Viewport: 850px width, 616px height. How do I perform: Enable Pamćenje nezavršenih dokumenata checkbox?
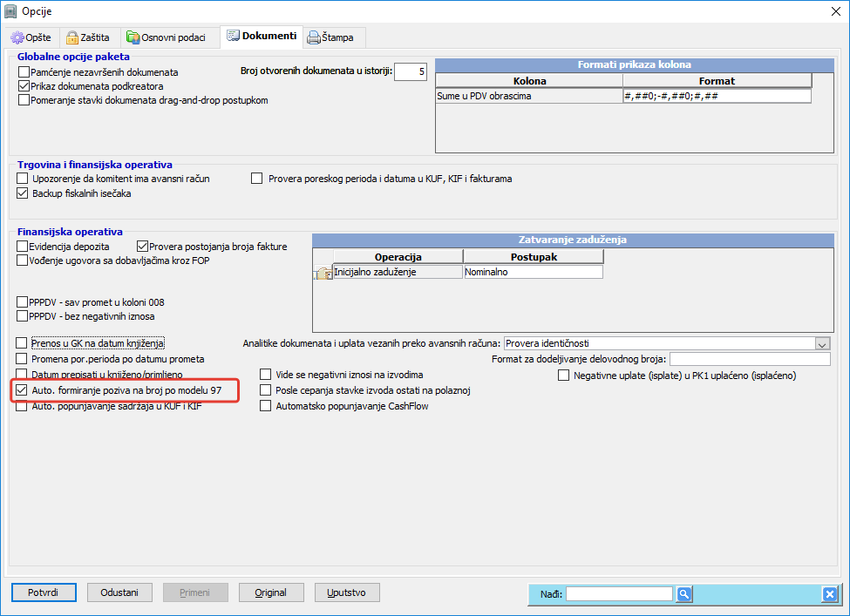24,72
